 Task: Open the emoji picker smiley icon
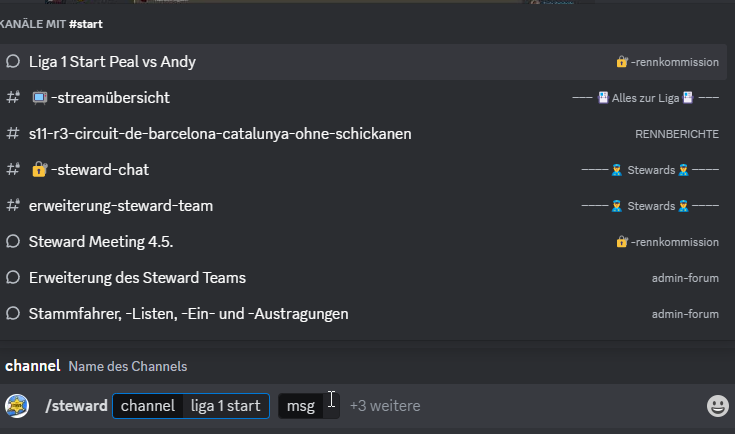[716, 406]
